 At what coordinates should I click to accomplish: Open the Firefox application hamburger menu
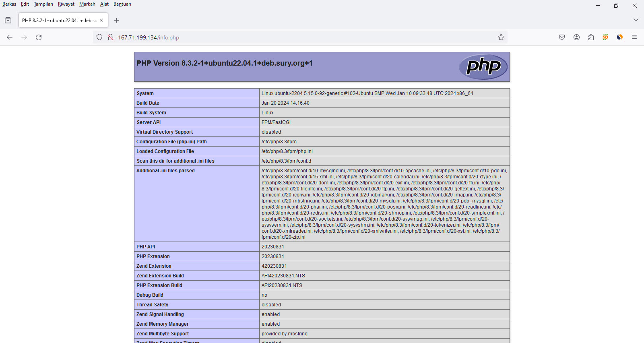pyautogui.click(x=634, y=37)
